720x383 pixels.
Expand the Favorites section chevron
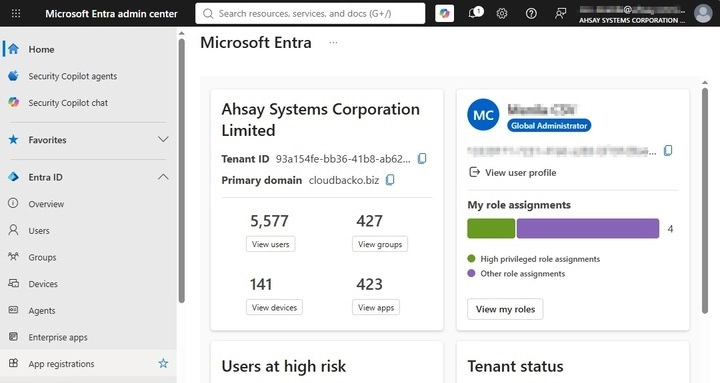point(163,139)
